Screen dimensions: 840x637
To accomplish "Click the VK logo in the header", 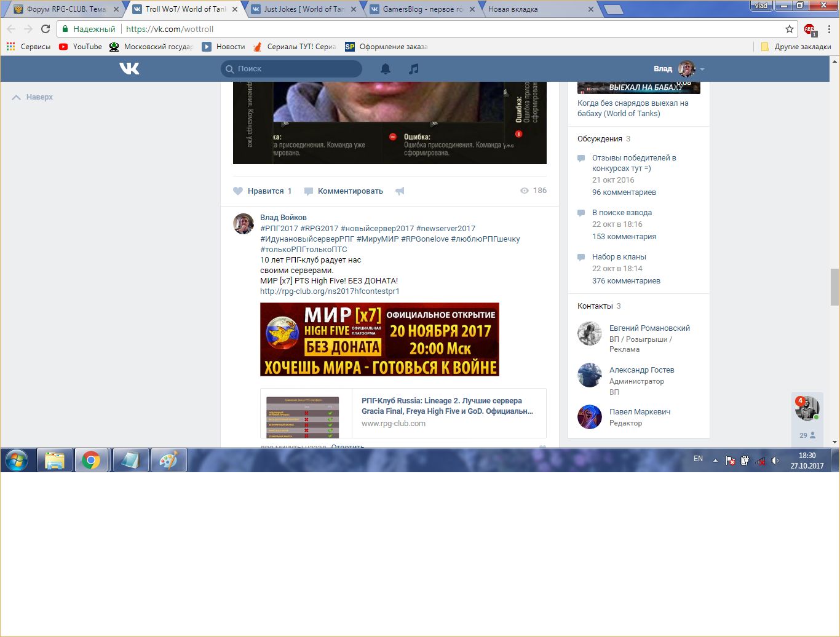I will (129, 68).
